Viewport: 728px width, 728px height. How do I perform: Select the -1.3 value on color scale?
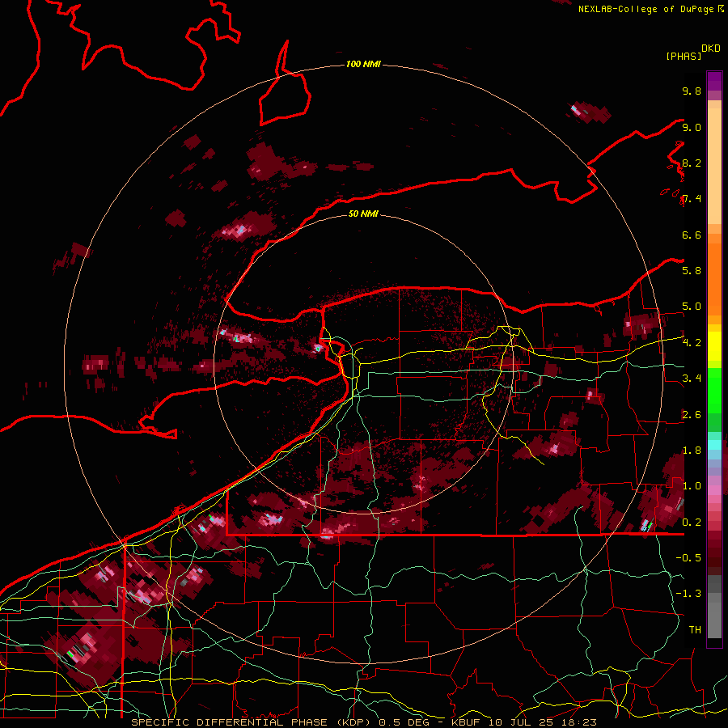688,594
